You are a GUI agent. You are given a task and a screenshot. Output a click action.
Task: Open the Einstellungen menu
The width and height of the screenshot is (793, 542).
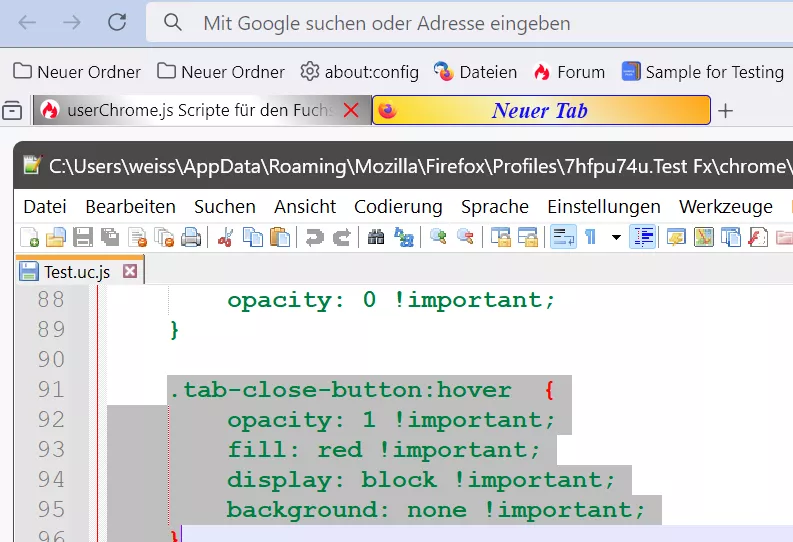tap(604, 207)
